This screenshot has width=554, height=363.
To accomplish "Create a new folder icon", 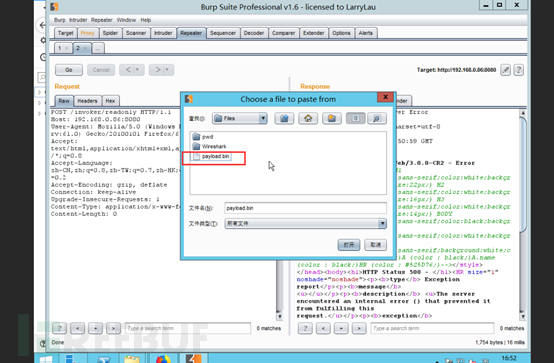I will click(331, 118).
